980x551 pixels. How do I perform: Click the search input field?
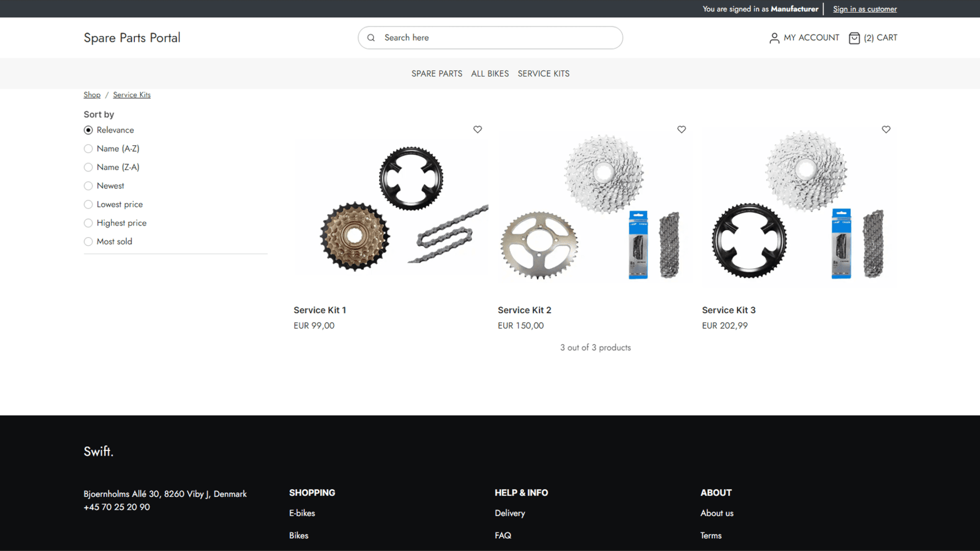pos(490,37)
